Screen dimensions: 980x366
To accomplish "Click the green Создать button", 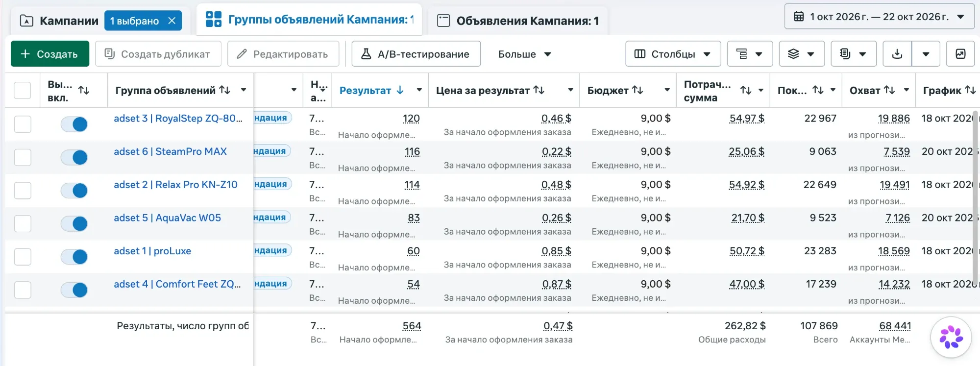I will tap(50, 54).
